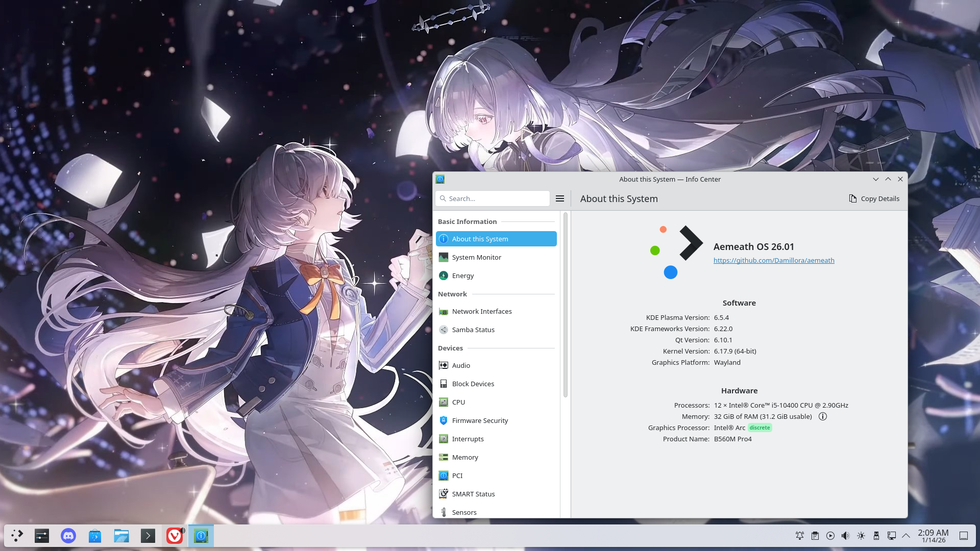Open notifications bell in system tray

pos(800,536)
